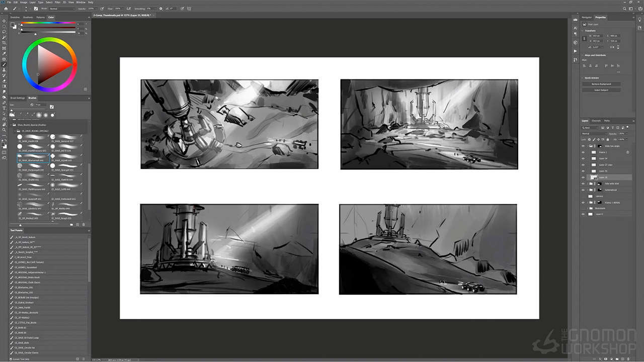Lock position move icon in Layers

(598, 139)
